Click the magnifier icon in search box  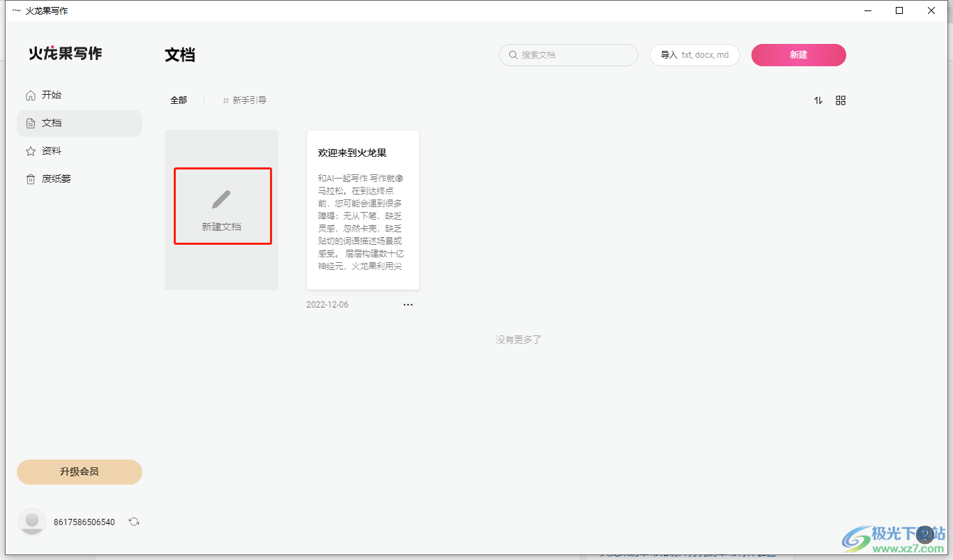tap(513, 55)
